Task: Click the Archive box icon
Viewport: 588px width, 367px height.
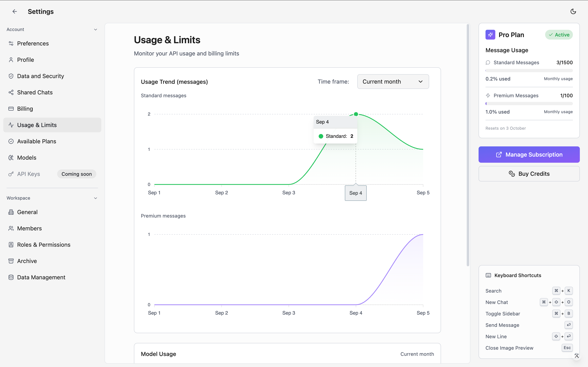Action: [x=11, y=261]
